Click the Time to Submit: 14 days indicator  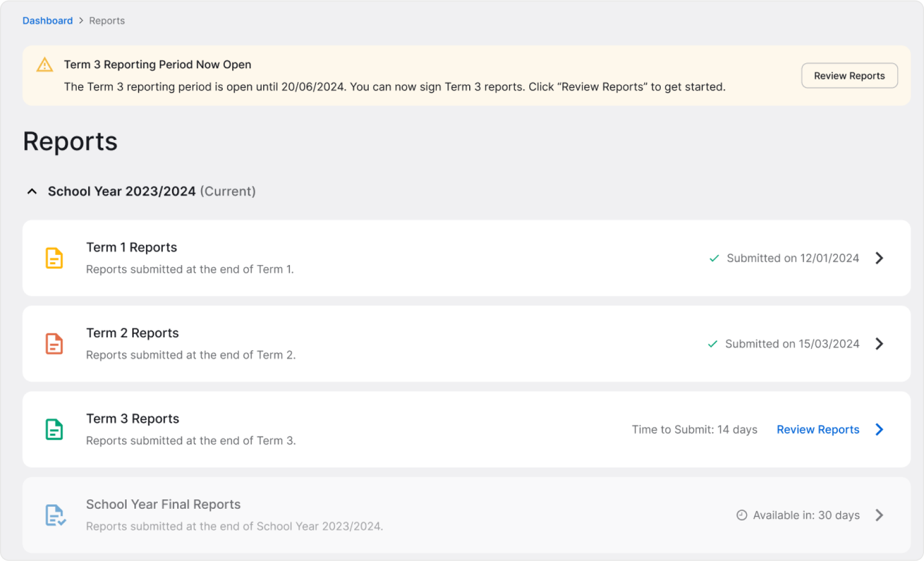pos(694,429)
